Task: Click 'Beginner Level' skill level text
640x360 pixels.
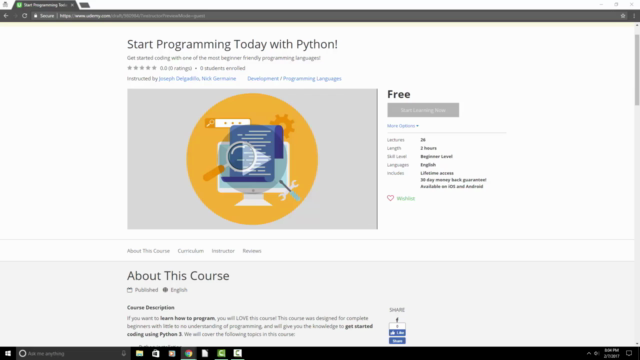Action: [436, 156]
